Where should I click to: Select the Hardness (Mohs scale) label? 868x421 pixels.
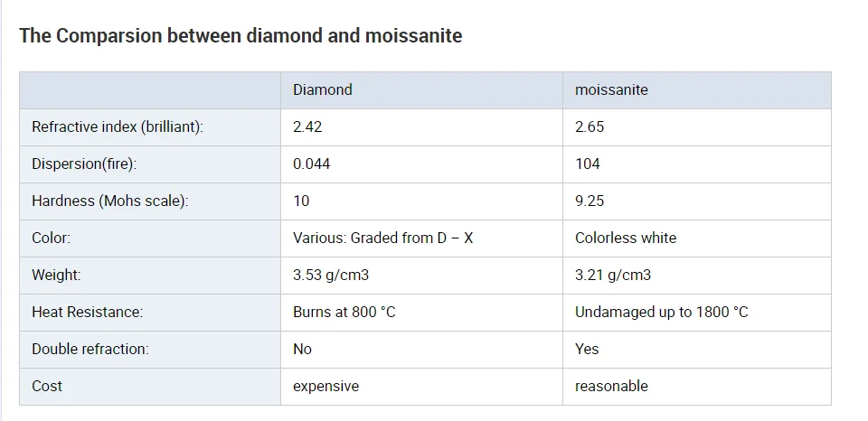coord(110,201)
